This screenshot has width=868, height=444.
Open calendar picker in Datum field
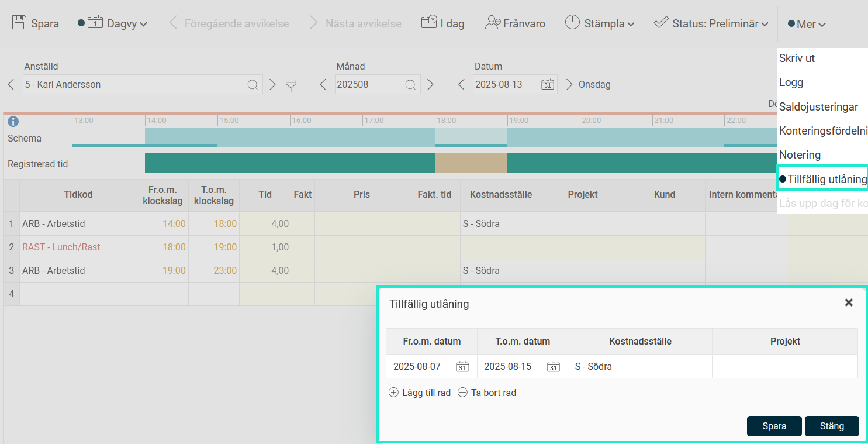tap(547, 84)
